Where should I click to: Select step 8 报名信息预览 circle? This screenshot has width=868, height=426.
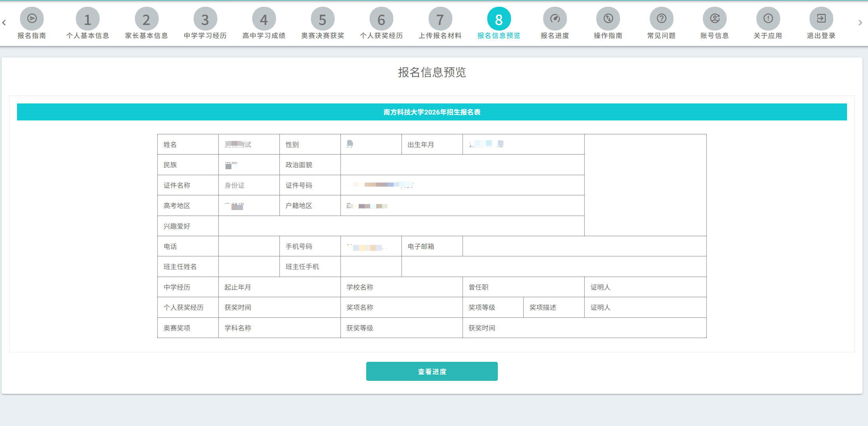click(x=499, y=19)
